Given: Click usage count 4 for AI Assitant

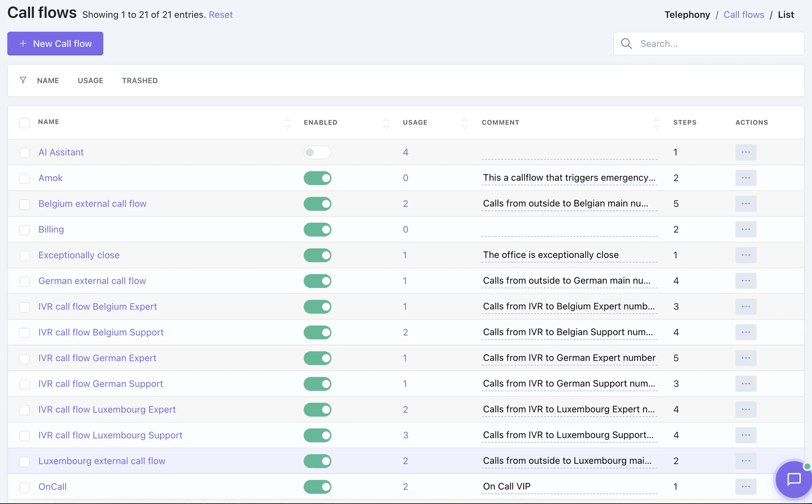Looking at the screenshot, I should (x=405, y=152).
